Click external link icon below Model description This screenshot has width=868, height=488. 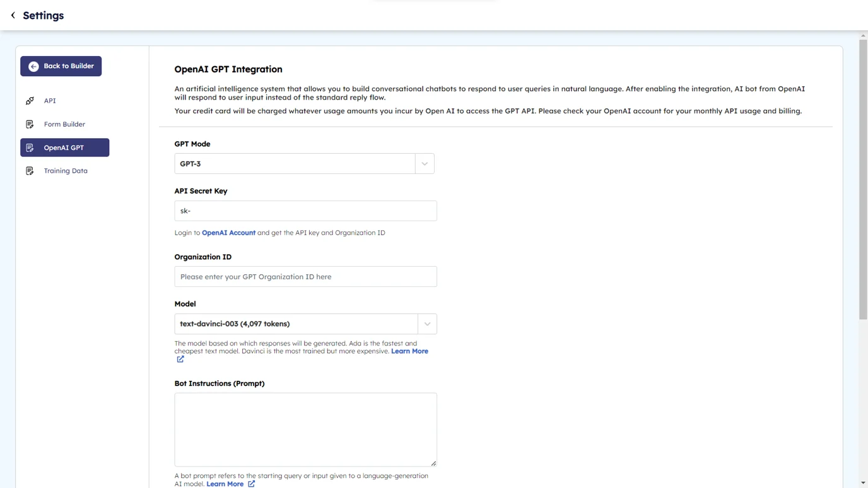coord(180,359)
